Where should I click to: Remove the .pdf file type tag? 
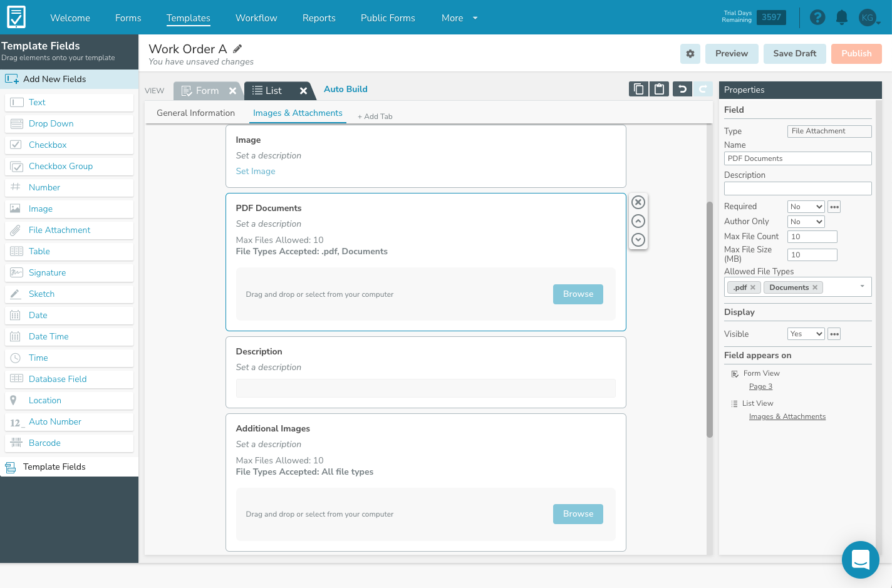coord(753,287)
